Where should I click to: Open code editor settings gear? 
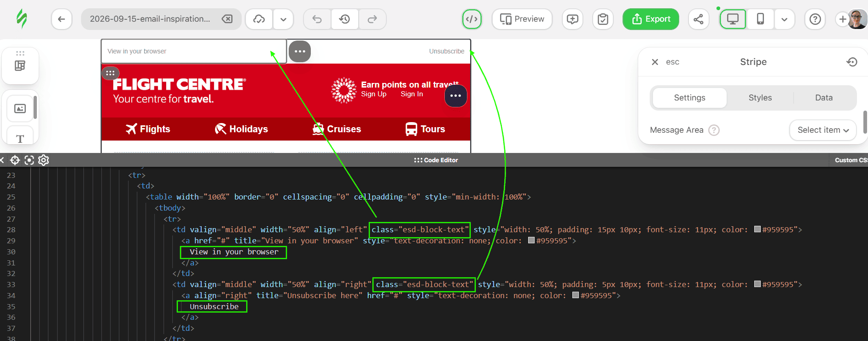tap(44, 160)
